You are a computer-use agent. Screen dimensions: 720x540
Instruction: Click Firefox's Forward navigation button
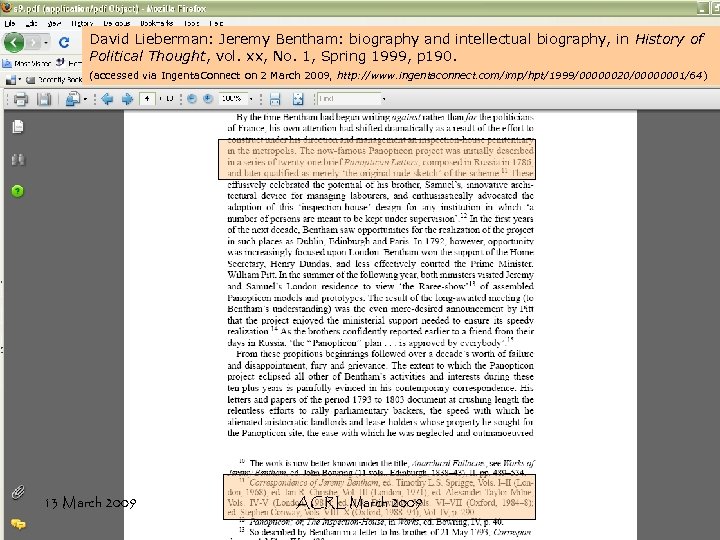[33, 43]
